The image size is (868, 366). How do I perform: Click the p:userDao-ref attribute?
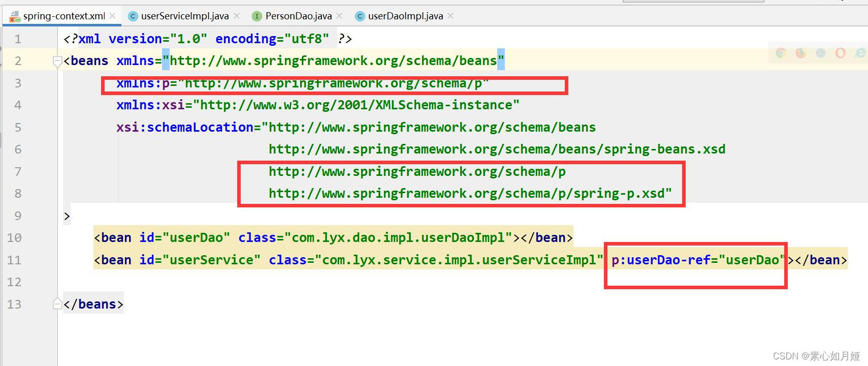pos(699,260)
